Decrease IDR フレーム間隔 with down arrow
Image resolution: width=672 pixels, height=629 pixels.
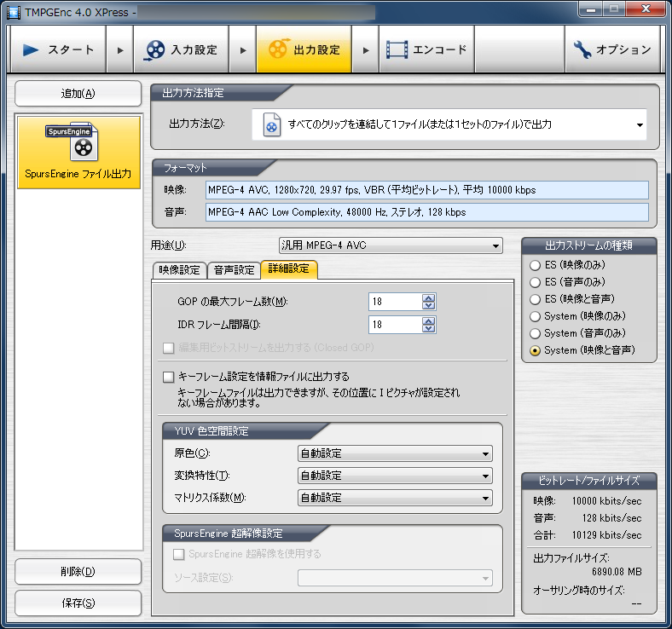click(x=429, y=329)
